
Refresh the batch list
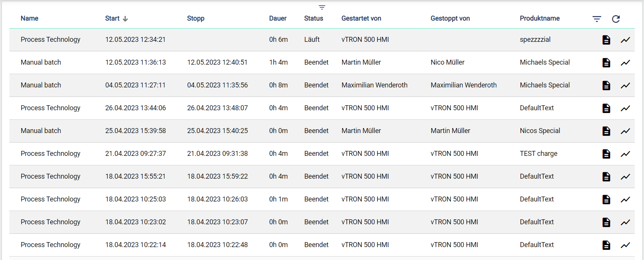click(x=616, y=19)
